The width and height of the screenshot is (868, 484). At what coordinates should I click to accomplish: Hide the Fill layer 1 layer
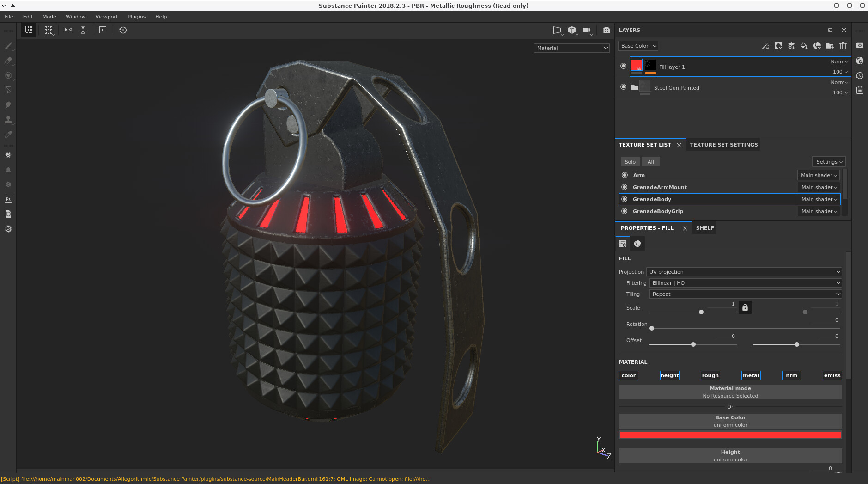tap(623, 66)
